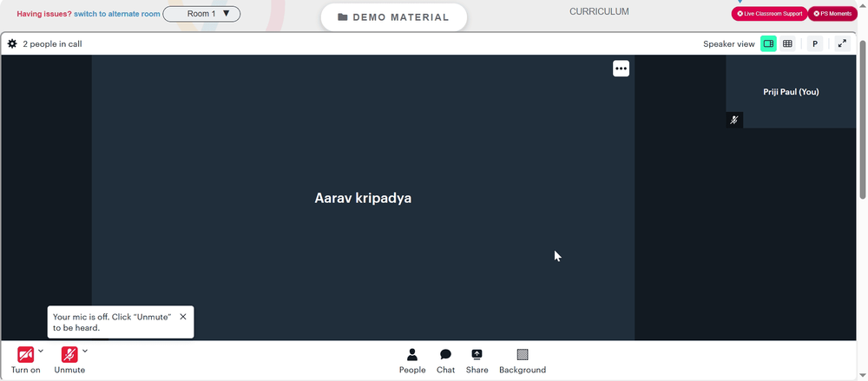868x381 pixels.
Task: Open the Chat panel
Action: (445, 361)
